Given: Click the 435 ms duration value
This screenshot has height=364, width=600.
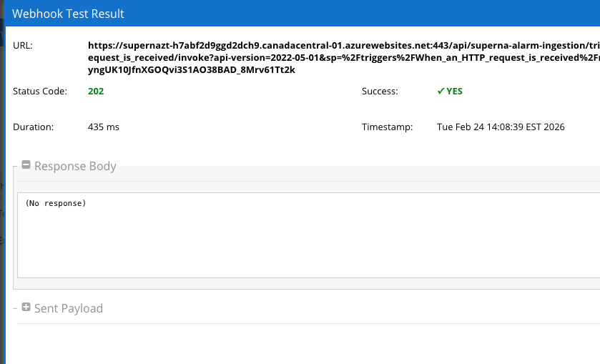Looking at the screenshot, I should point(104,127).
